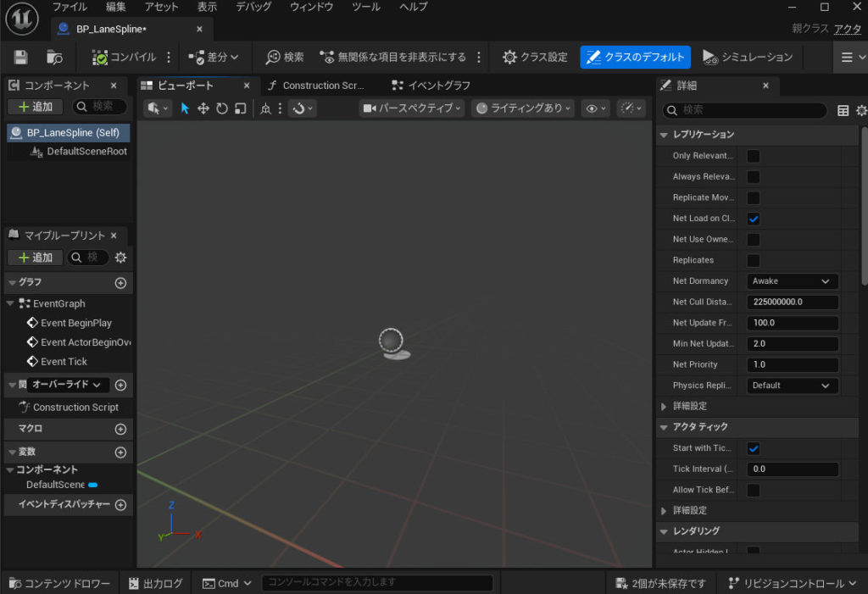Select DefaultSceneRoot in the component tree

(x=86, y=152)
